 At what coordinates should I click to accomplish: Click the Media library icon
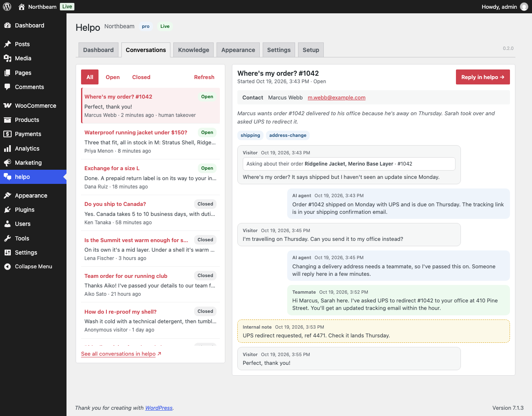[x=7, y=58]
